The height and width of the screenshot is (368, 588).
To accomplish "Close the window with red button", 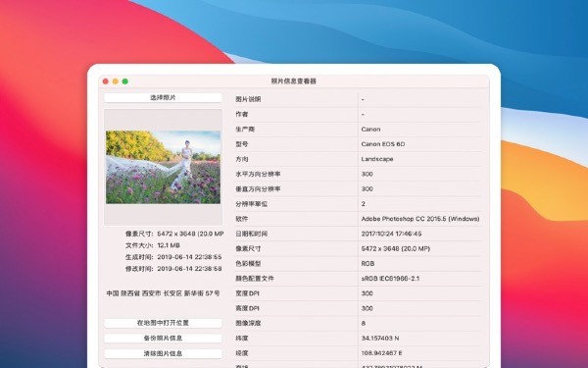I will (106, 81).
